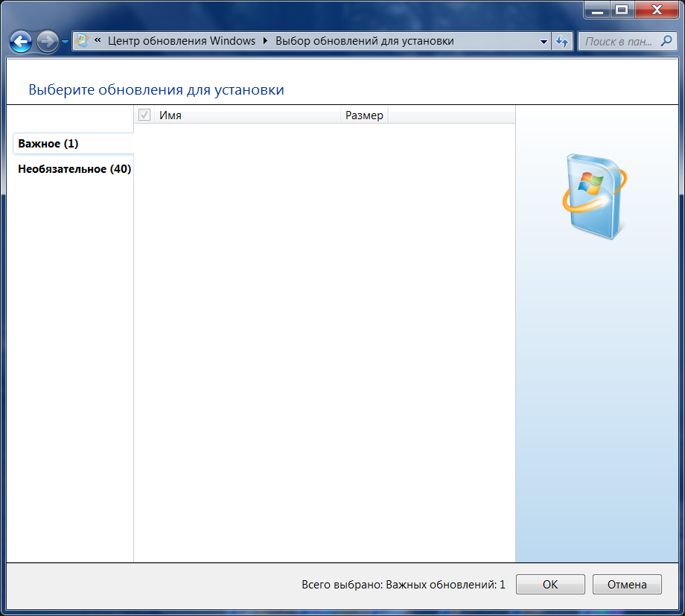Click the search magnifier icon
Screen dimensions: 685x616
click(x=666, y=41)
